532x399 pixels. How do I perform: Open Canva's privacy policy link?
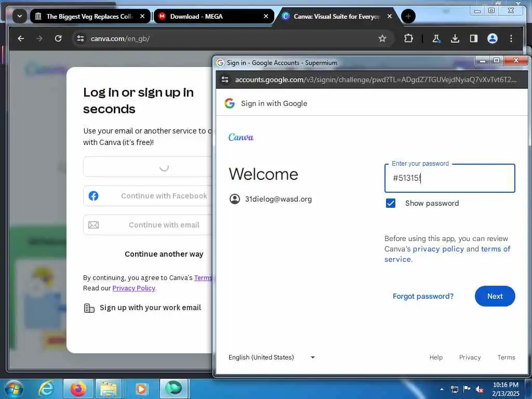point(438,249)
